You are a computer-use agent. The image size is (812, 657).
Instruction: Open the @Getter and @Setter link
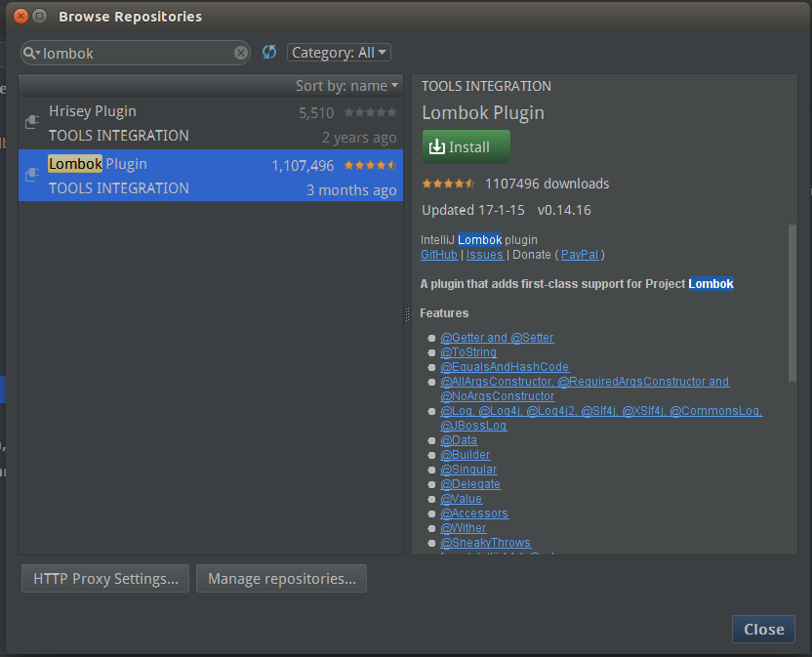(497, 338)
